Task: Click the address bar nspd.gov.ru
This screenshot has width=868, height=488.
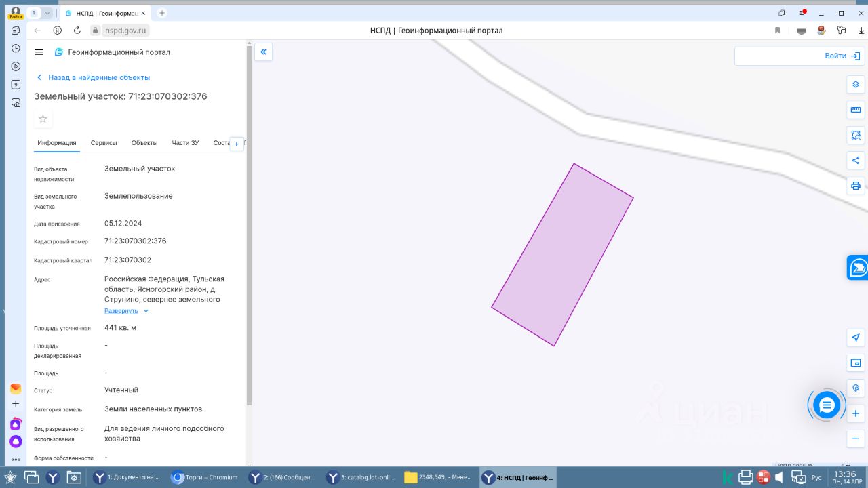Action: click(x=127, y=30)
